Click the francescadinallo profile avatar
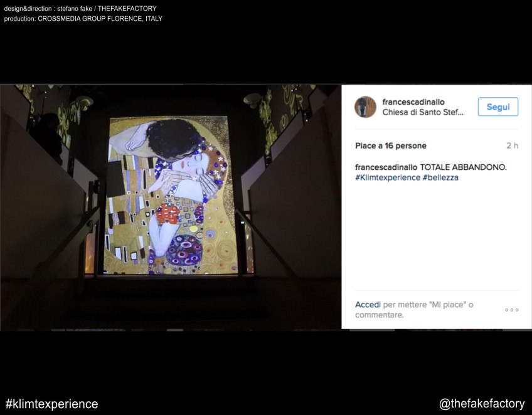This screenshot has width=532, height=415. pos(365,107)
